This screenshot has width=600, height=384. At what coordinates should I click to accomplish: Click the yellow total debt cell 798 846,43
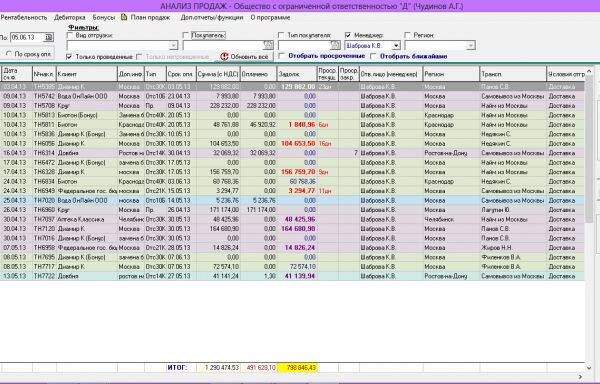point(297,368)
